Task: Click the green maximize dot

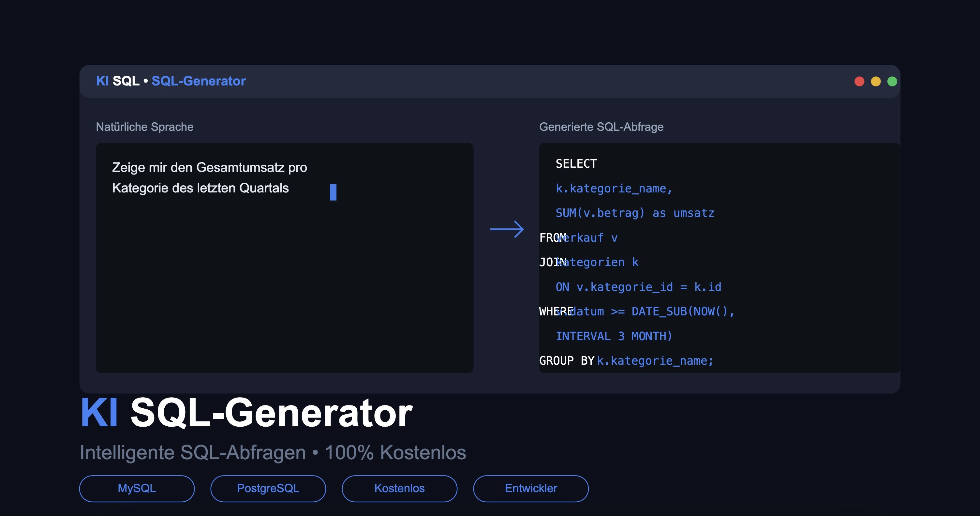Action: point(892,82)
